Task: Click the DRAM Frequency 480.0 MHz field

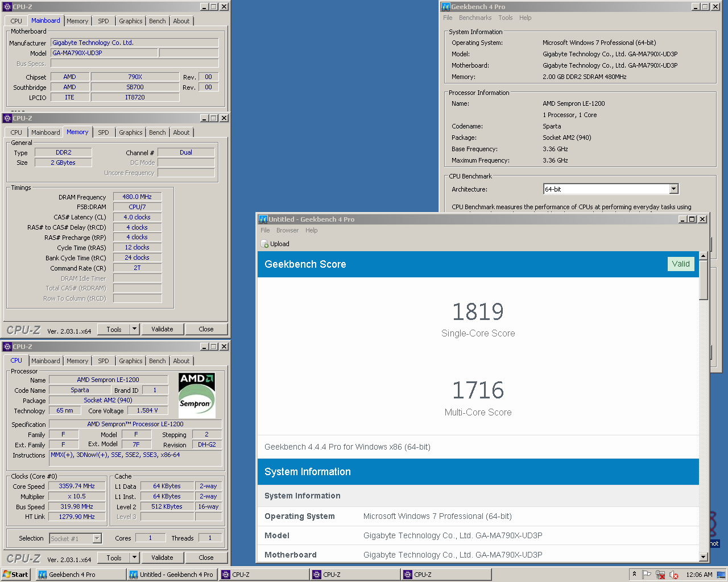Action: tap(137, 197)
